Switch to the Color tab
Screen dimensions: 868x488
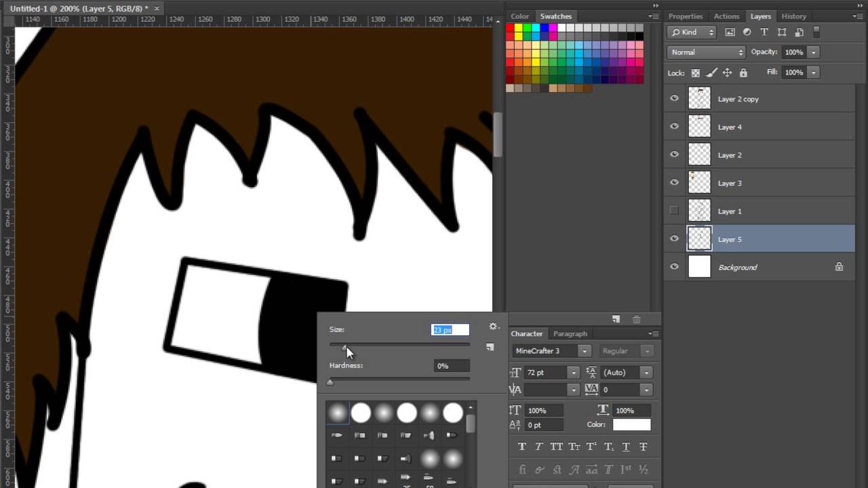tap(519, 16)
